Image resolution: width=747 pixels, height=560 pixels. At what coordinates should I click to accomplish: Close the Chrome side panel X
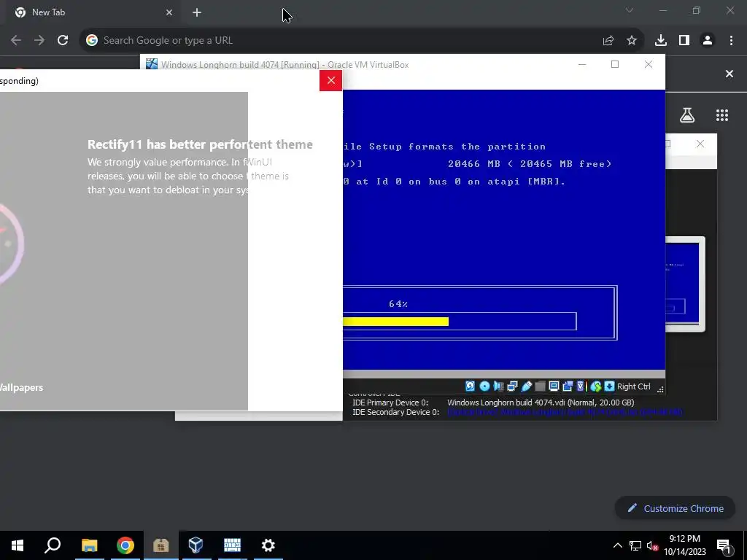(x=729, y=74)
